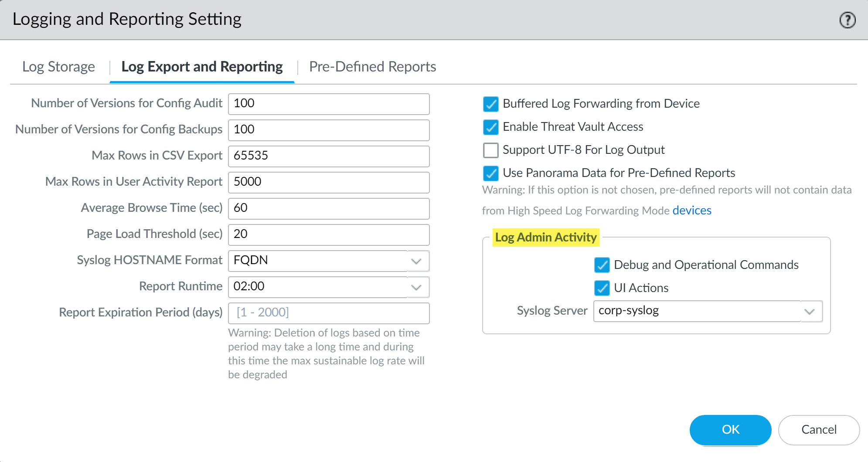Follow the devices link in warning
This screenshot has height=462, width=868.
click(x=692, y=211)
